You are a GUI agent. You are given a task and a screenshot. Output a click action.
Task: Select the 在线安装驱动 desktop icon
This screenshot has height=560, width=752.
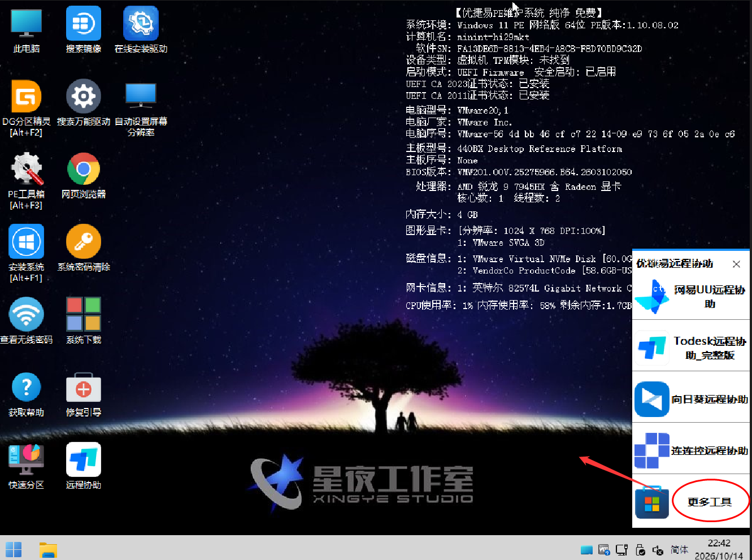[x=141, y=29]
